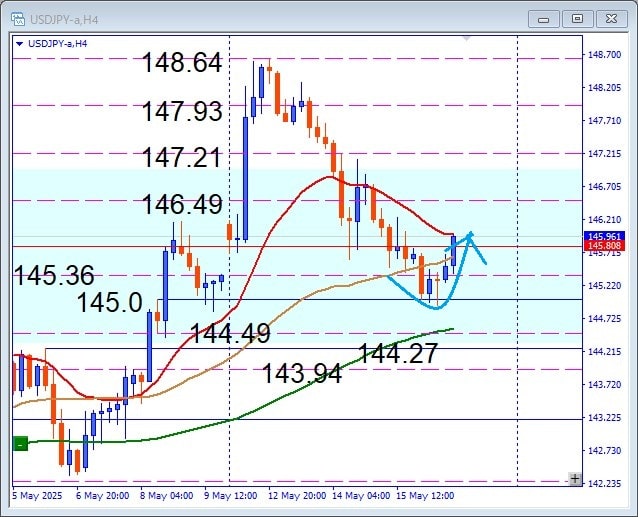Select the 143.94 level label

[302, 373]
